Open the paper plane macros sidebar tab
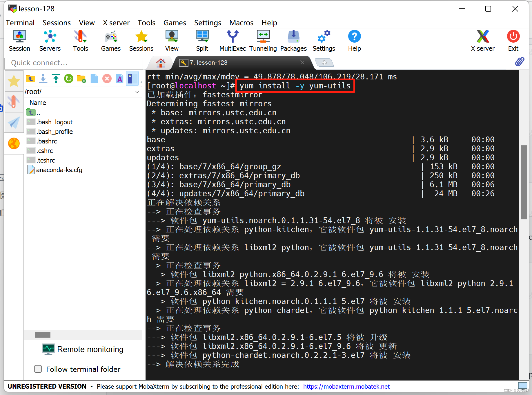 pos(14,123)
